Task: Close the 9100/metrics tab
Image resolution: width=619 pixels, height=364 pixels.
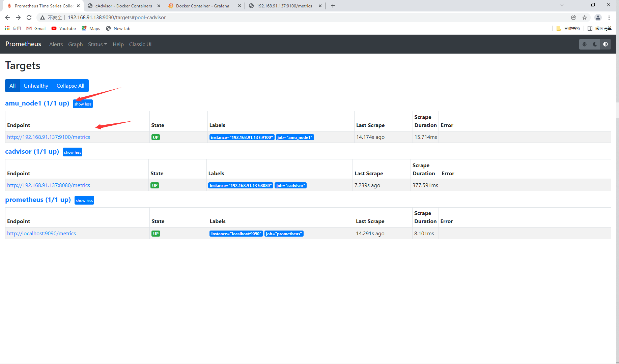Action: [x=320, y=6]
